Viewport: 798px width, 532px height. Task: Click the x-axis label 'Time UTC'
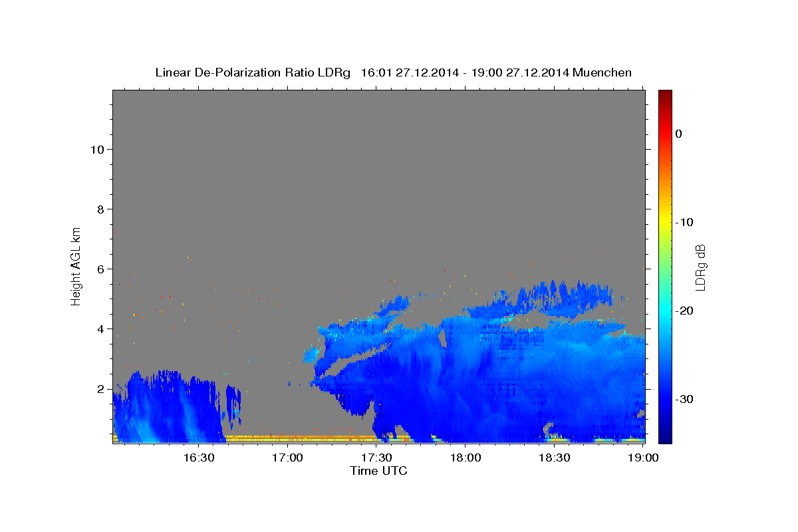click(378, 471)
